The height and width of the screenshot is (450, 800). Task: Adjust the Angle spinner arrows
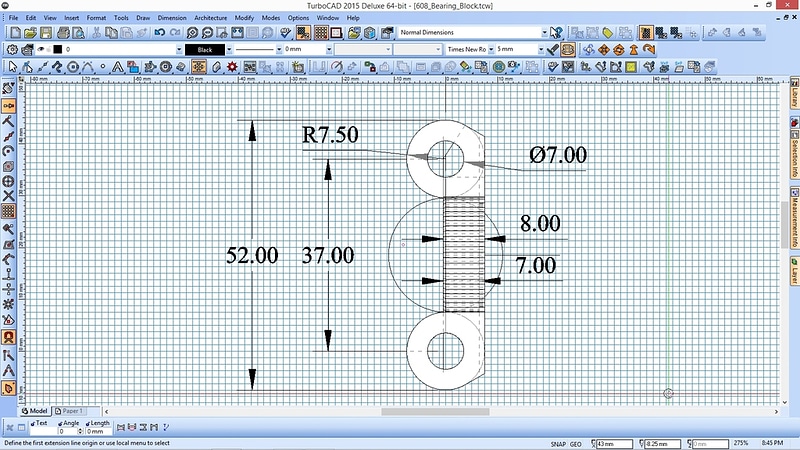click(80, 432)
